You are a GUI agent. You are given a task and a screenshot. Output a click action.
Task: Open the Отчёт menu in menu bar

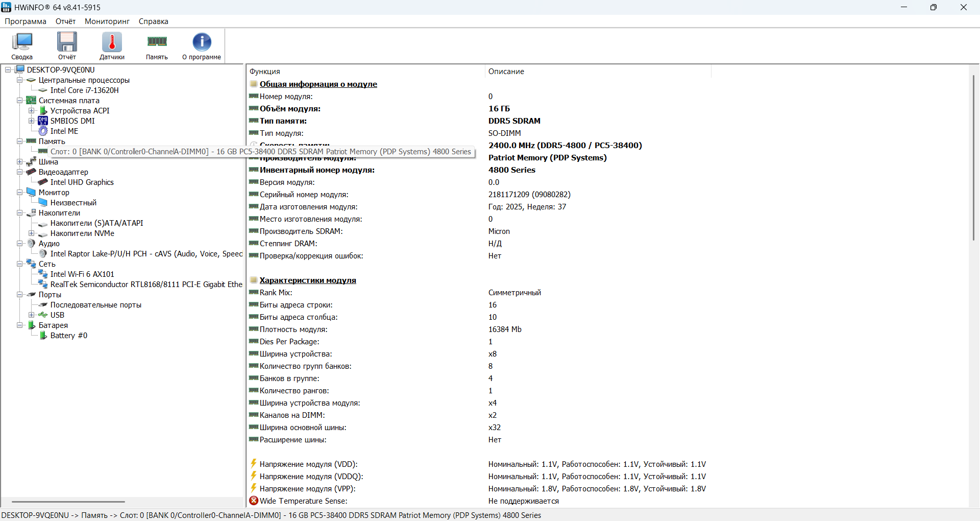65,21
